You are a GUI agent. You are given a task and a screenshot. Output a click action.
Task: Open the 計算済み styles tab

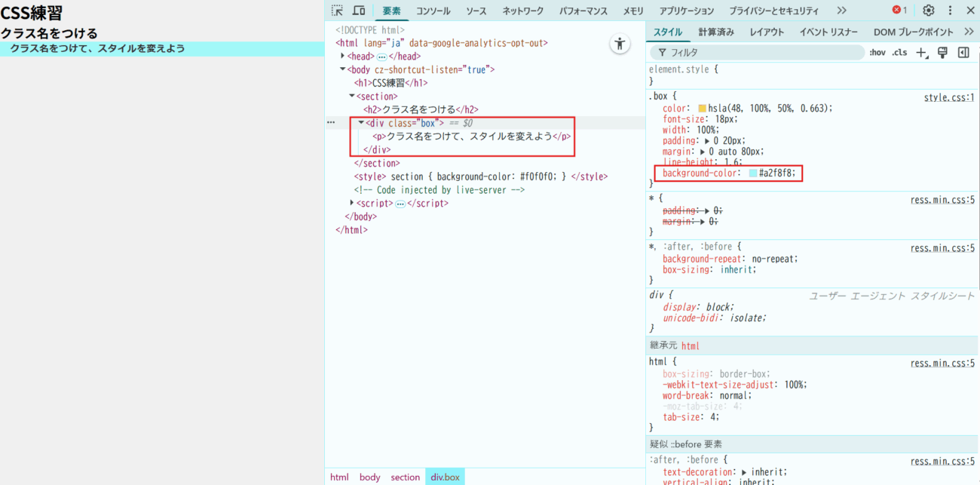(715, 32)
